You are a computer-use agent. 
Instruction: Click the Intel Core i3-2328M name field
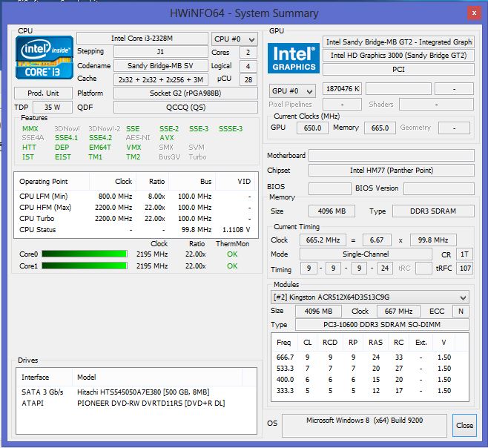142,39
